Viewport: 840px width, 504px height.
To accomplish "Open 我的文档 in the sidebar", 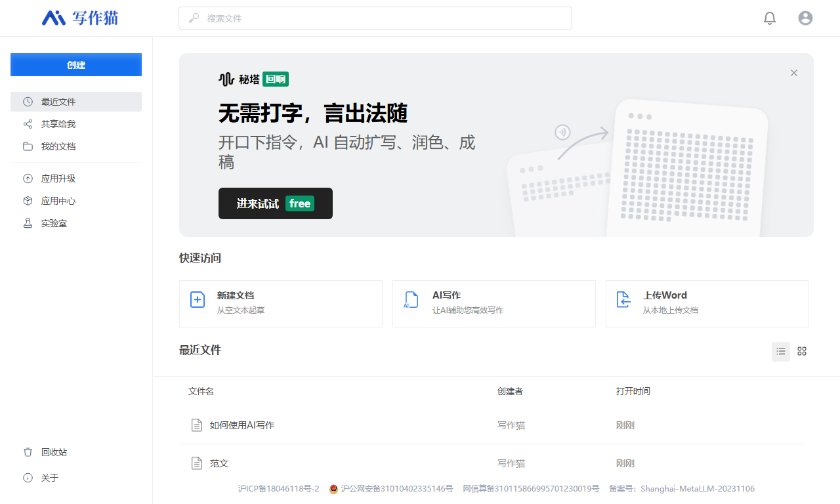I will coord(76,146).
